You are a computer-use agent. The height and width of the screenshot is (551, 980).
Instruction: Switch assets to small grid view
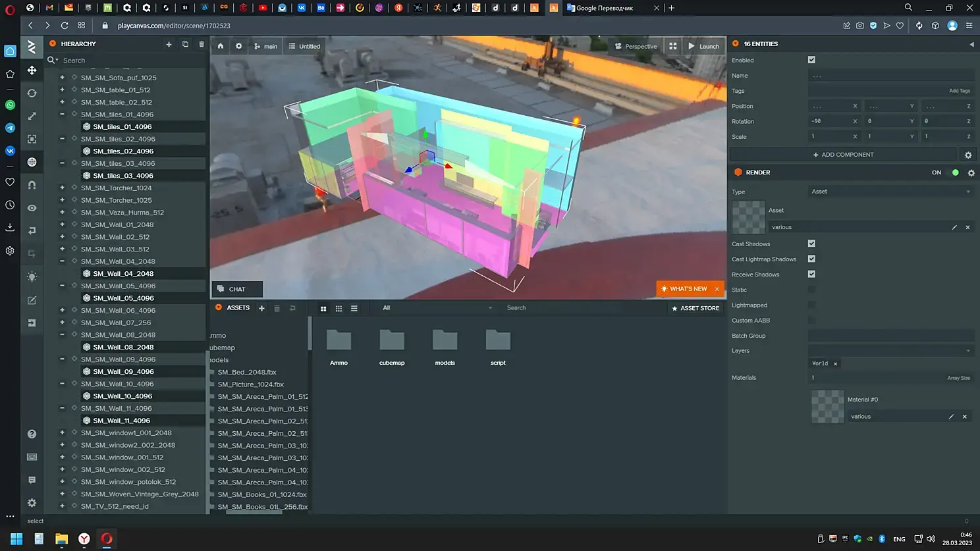(339, 308)
